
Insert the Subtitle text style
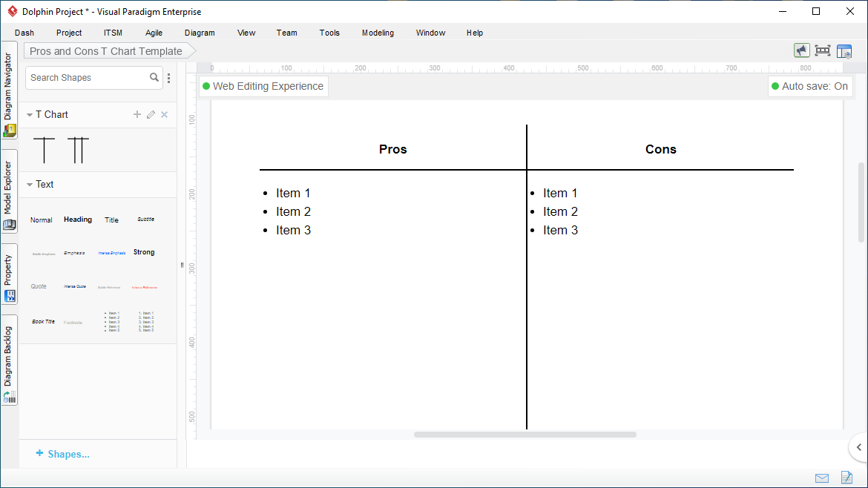tap(145, 220)
